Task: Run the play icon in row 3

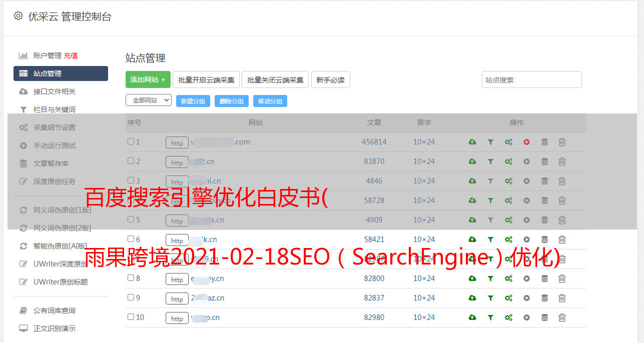Action: (526, 181)
